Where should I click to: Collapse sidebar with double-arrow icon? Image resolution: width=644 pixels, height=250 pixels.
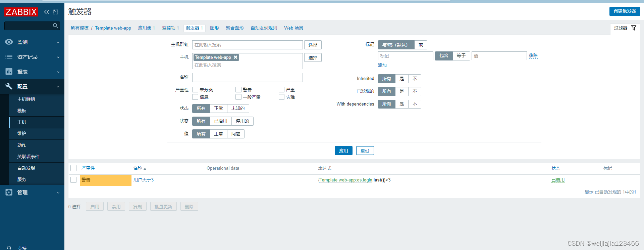click(x=47, y=12)
